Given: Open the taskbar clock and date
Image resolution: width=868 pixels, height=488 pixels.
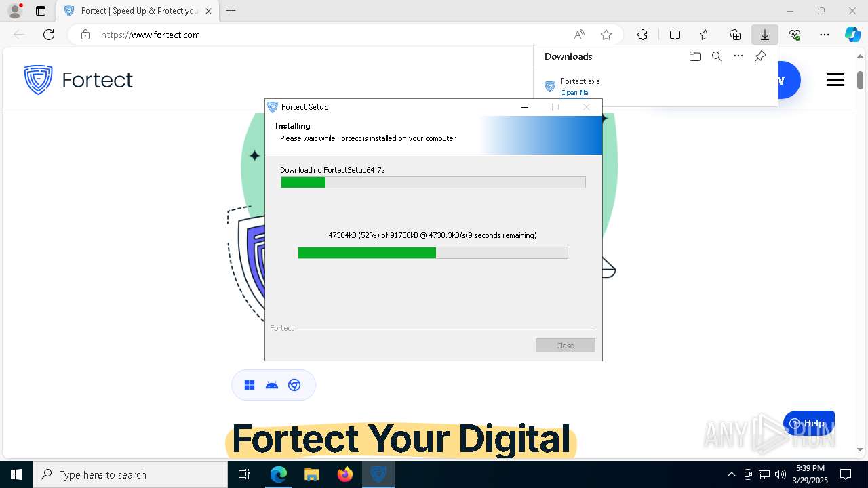Looking at the screenshot, I should [810, 474].
